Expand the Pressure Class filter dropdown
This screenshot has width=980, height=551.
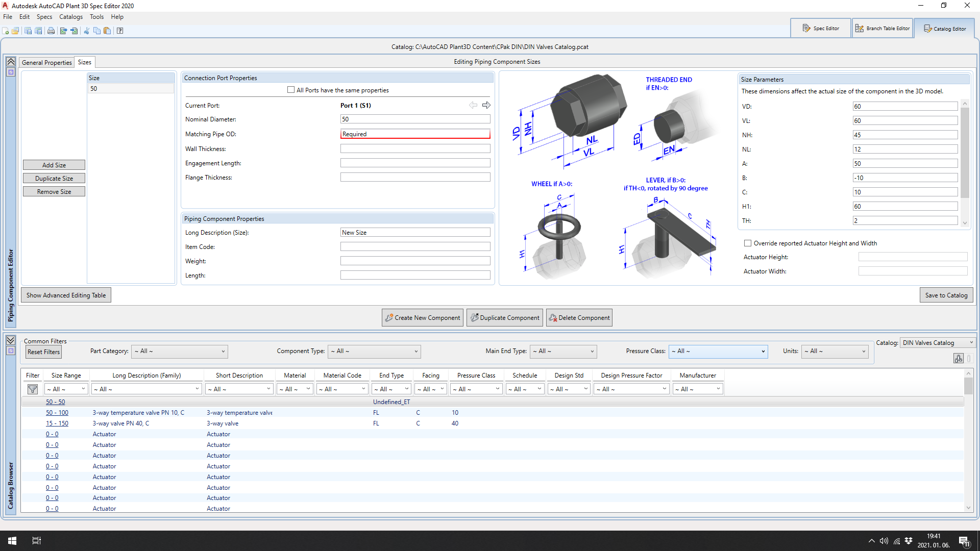point(719,352)
